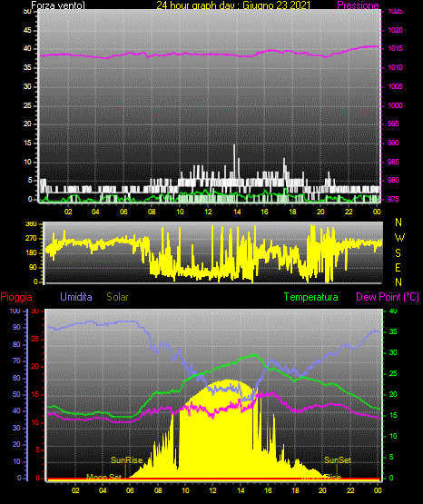
Task: Select the 1000 pressure axis value
Action: point(395,105)
